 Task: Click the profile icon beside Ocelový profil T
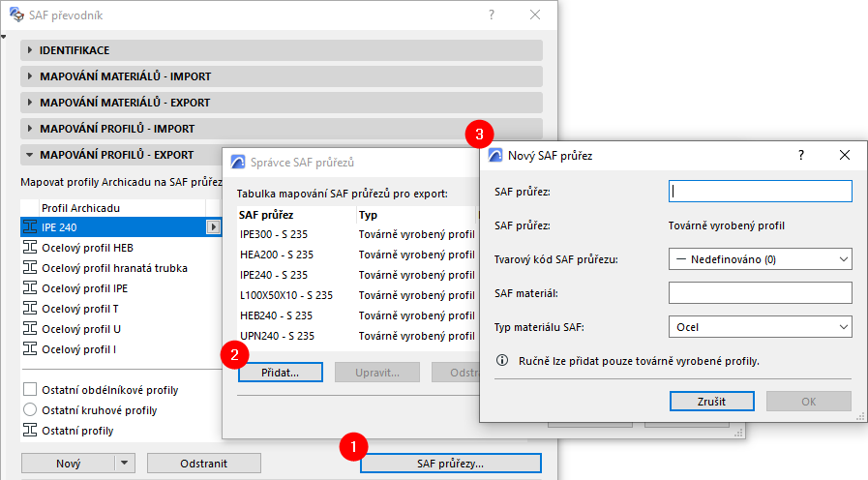(x=30, y=309)
